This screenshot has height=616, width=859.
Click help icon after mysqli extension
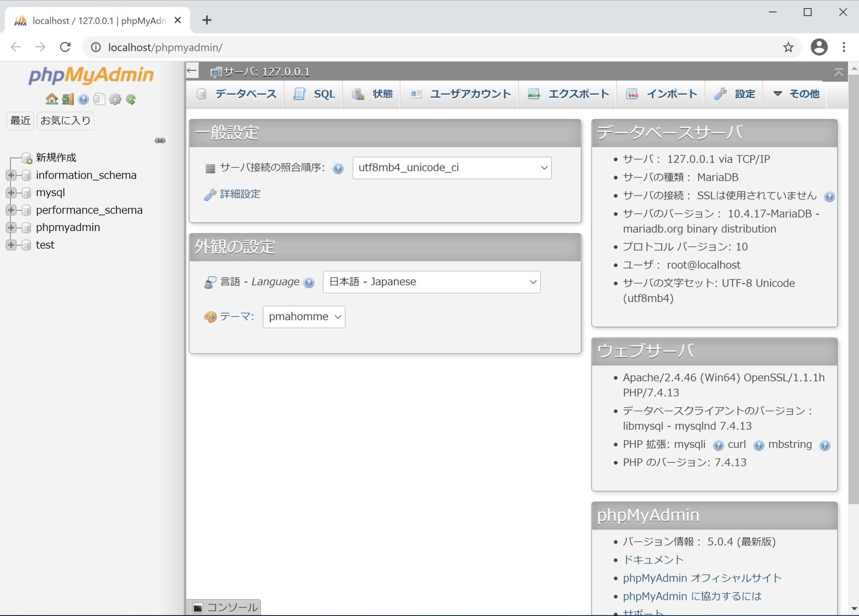[718, 445]
